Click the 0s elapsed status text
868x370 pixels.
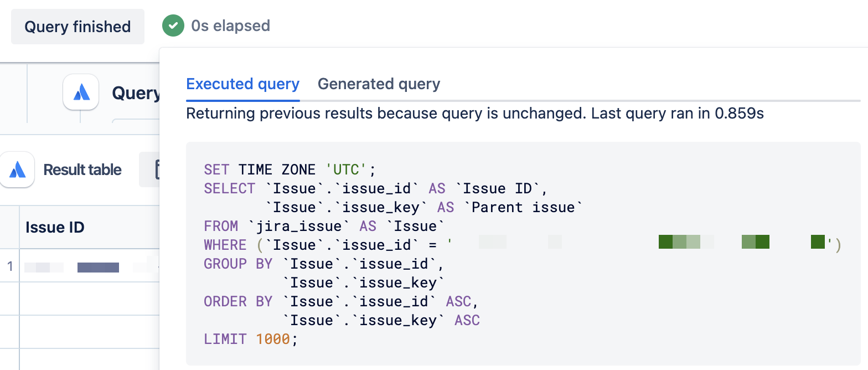click(231, 25)
